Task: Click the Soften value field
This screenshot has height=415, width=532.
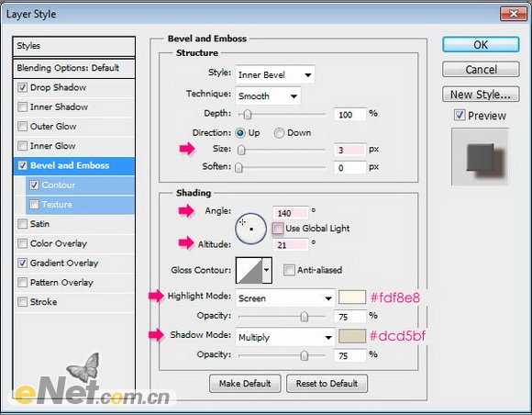Action: click(x=350, y=168)
